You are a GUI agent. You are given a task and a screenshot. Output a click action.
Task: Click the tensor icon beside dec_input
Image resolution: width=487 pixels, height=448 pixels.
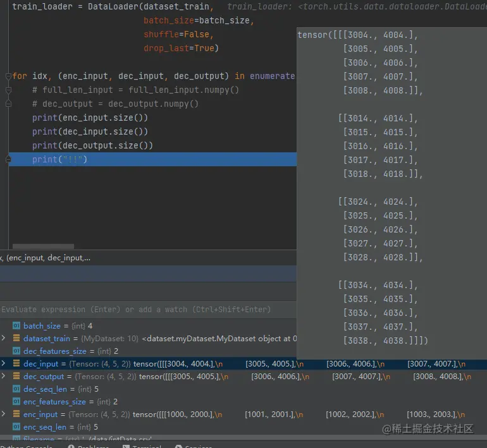click(16, 363)
